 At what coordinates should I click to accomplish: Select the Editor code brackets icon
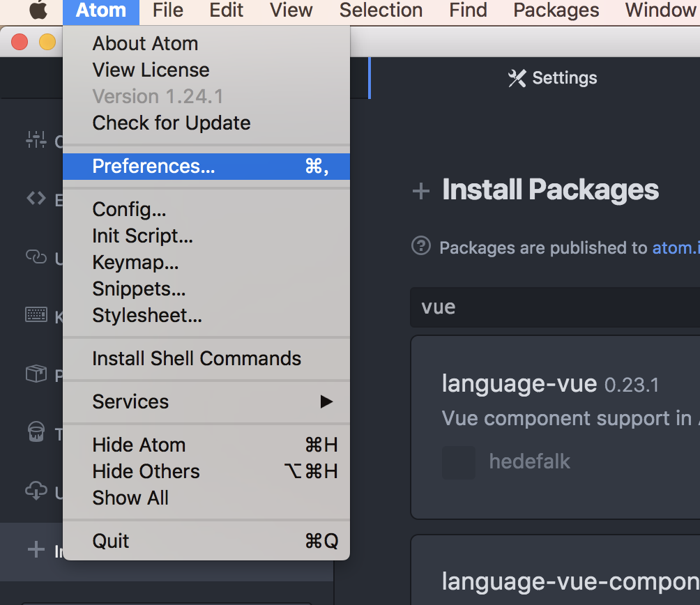pos(36,199)
